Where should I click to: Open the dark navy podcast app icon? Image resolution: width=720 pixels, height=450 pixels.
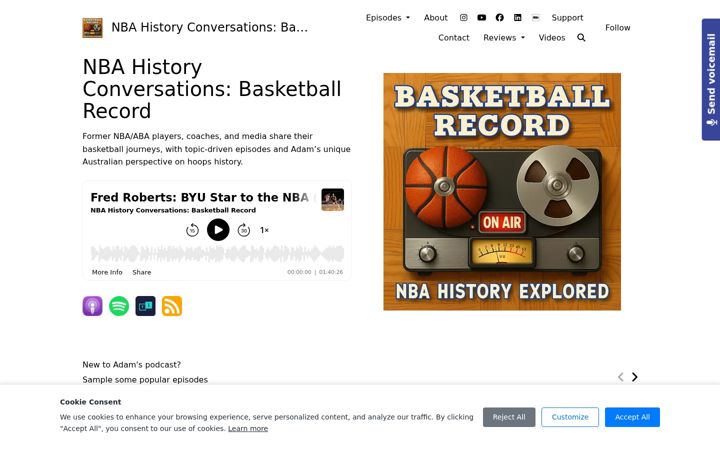(146, 306)
